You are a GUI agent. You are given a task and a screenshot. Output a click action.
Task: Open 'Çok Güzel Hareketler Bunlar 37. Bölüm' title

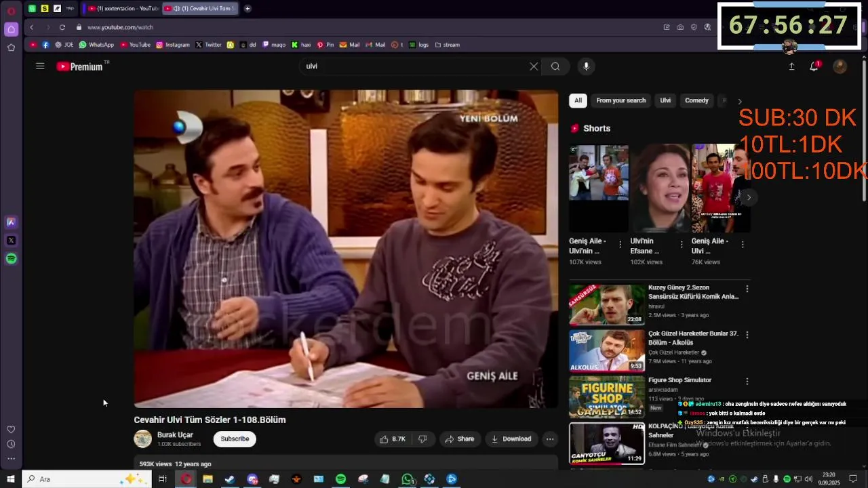coord(693,338)
